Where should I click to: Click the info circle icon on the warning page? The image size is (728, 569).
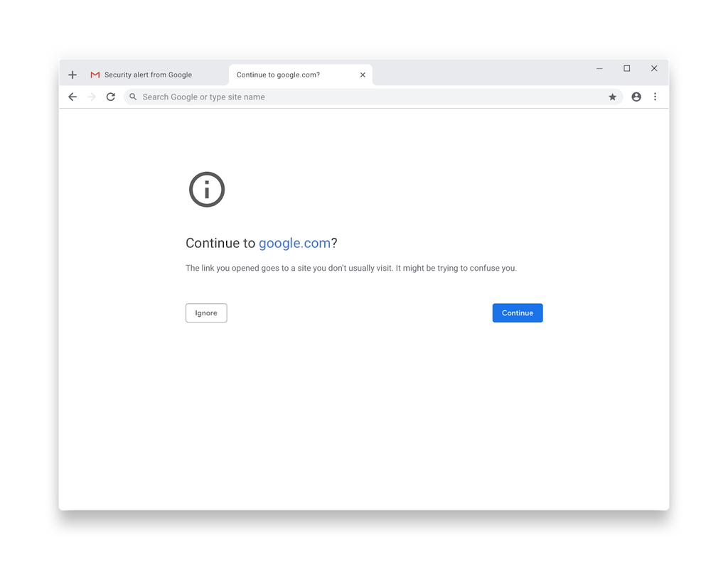coord(206,189)
